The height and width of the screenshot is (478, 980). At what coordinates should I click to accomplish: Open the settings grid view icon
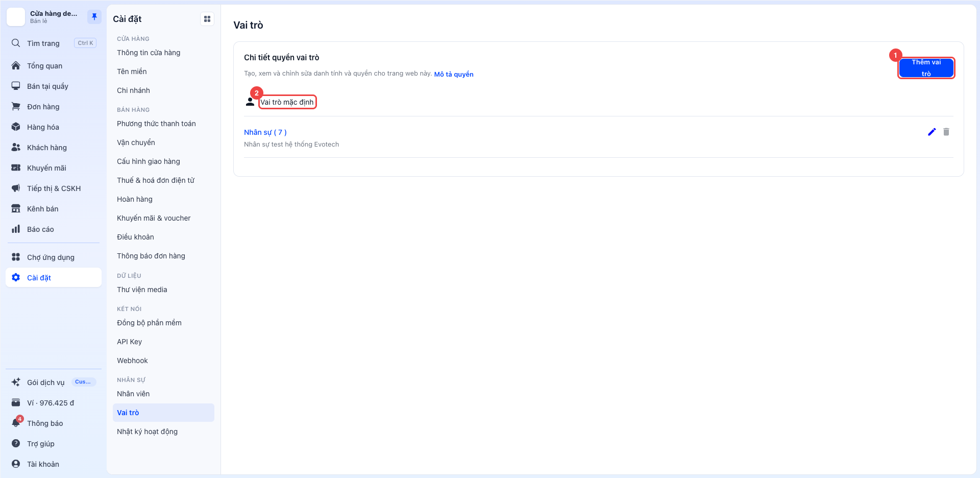207,19
